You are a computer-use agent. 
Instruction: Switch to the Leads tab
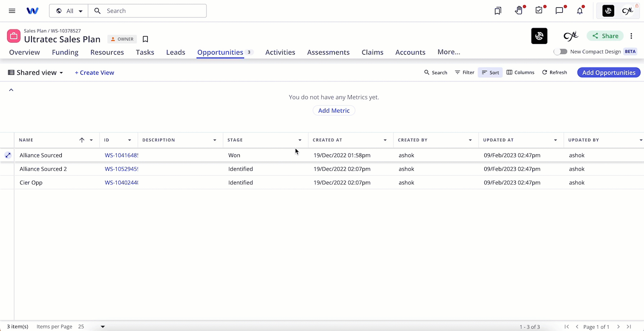point(175,52)
